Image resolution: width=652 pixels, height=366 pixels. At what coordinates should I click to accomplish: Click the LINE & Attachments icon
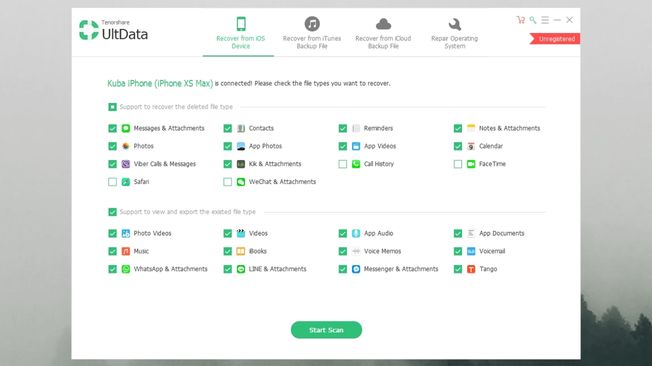tap(241, 269)
